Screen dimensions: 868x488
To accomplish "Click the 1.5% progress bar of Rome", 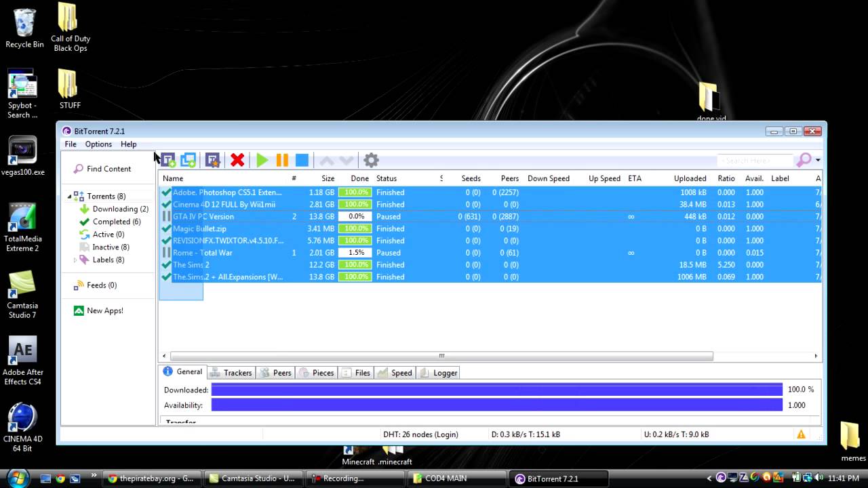I will [355, 253].
